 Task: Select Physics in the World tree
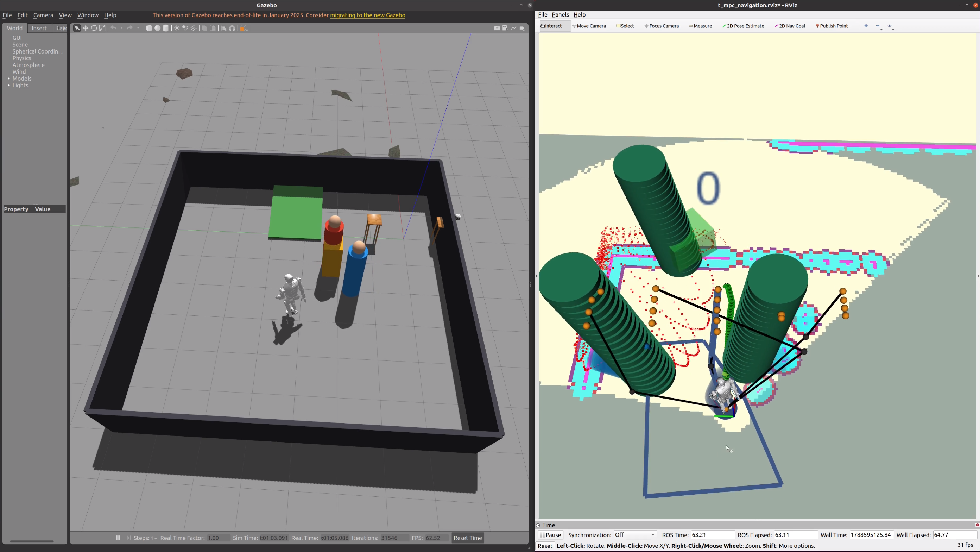[x=22, y=58]
